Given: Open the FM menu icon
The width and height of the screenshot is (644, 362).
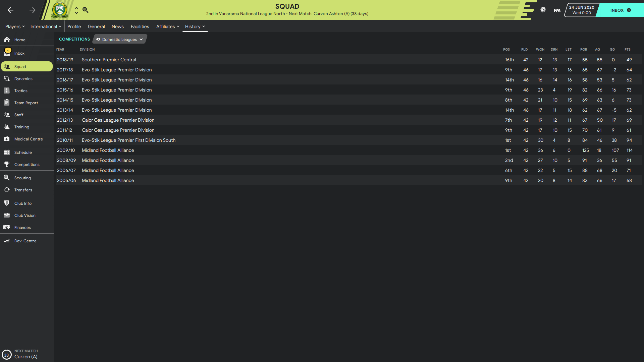Looking at the screenshot, I should tap(557, 10).
